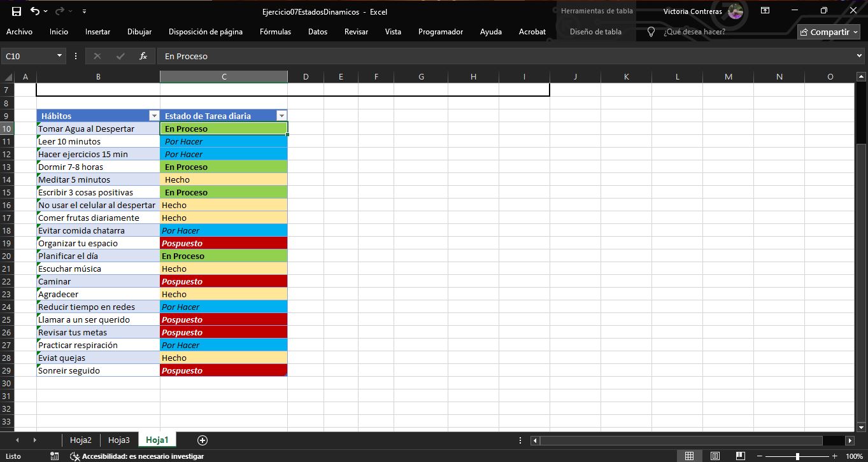This screenshot has width=868, height=462.
Task: Open the Fórmulas ribbon tab
Action: pyautogui.click(x=275, y=32)
